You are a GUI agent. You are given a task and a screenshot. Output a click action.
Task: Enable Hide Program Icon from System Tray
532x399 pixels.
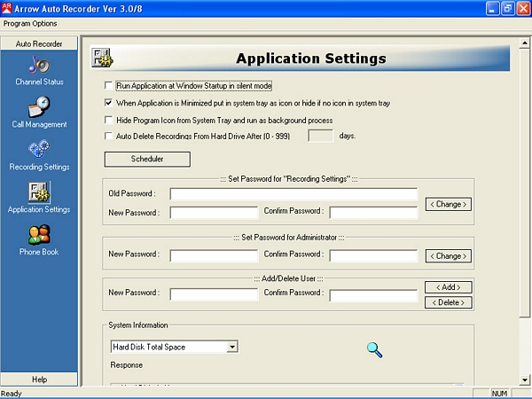(x=108, y=120)
